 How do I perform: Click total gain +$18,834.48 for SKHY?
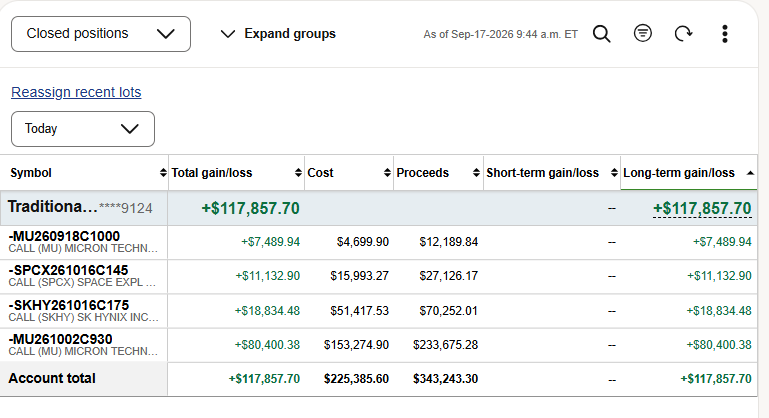[x=267, y=311]
